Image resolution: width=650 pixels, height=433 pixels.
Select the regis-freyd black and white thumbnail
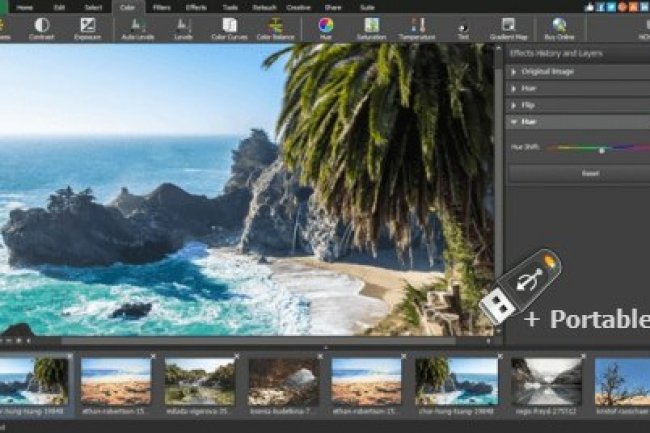546,382
